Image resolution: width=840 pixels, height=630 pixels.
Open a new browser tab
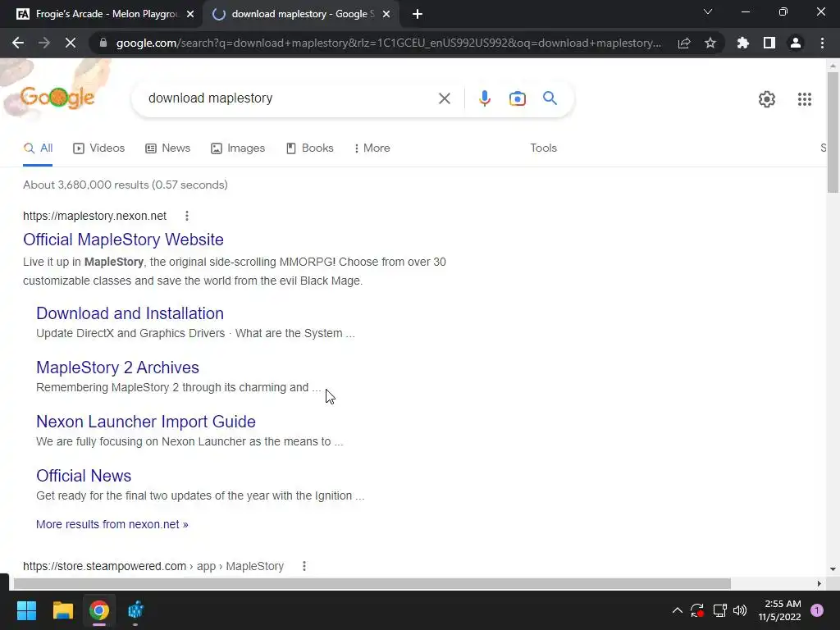click(418, 15)
